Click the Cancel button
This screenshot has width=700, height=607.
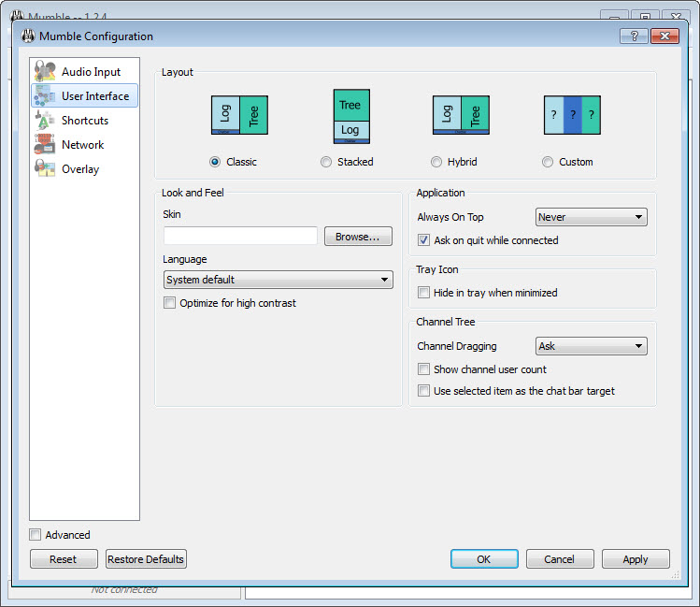(560, 559)
